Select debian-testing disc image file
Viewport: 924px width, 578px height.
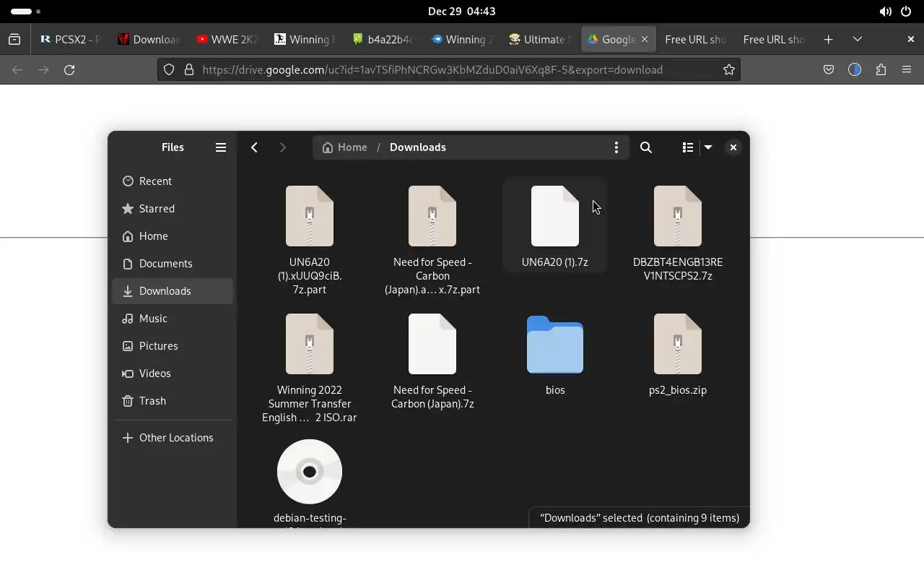point(310,483)
